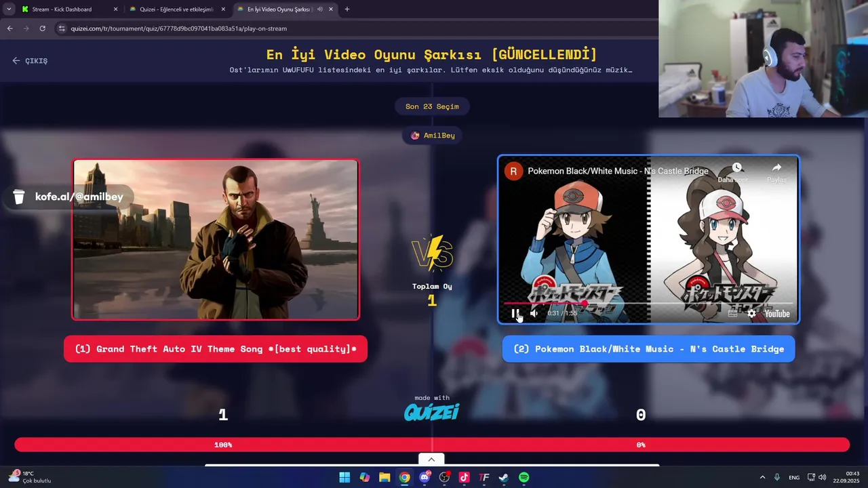Pause the Pokemon YouTube video
The width and height of the screenshot is (868, 488).
tap(515, 313)
